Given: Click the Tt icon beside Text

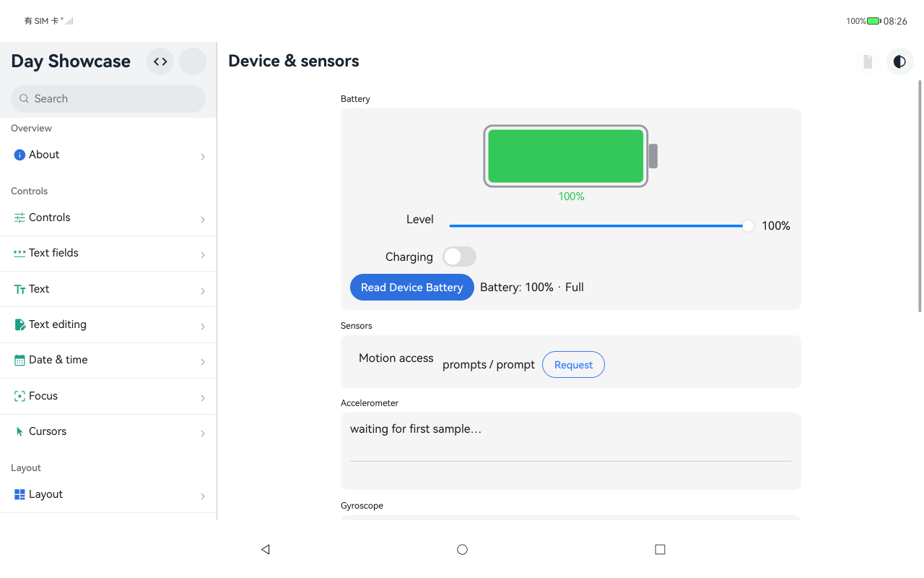Looking at the screenshot, I should click(19, 289).
